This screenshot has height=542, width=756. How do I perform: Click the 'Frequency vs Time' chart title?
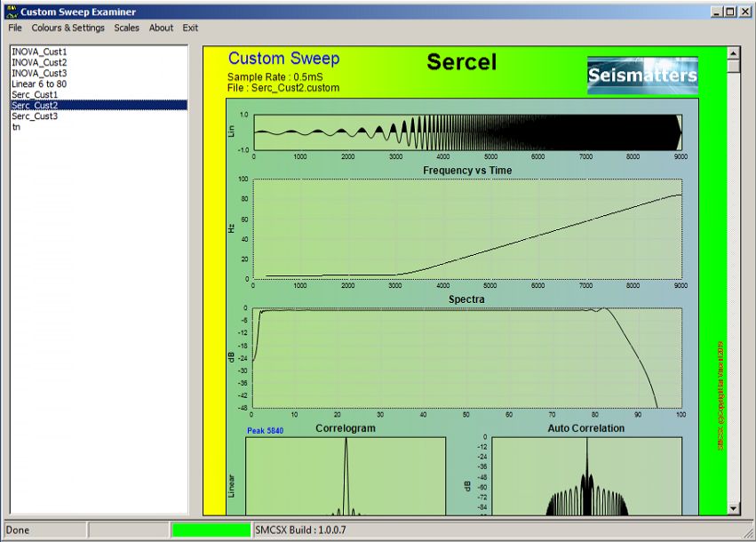pyautogui.click(x=467, y=171)
